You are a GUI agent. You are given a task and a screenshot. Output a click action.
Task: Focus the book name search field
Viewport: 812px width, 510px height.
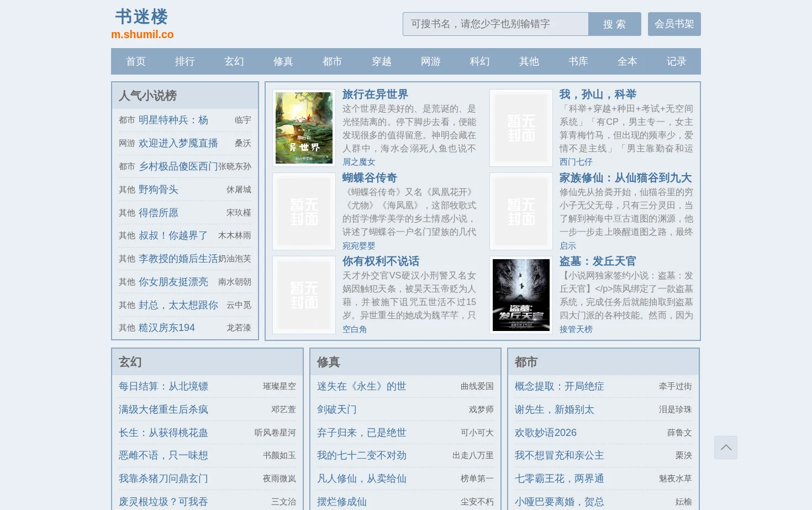pos(495,24)
